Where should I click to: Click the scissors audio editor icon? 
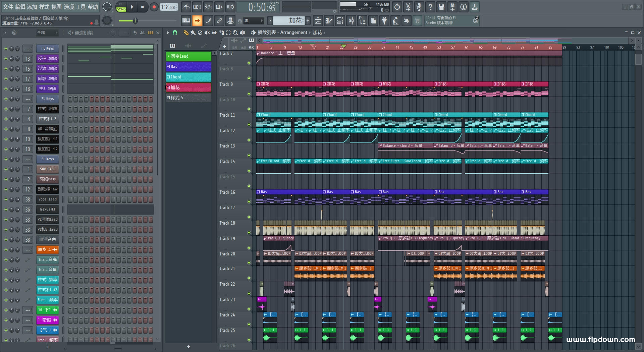[408, 7]
